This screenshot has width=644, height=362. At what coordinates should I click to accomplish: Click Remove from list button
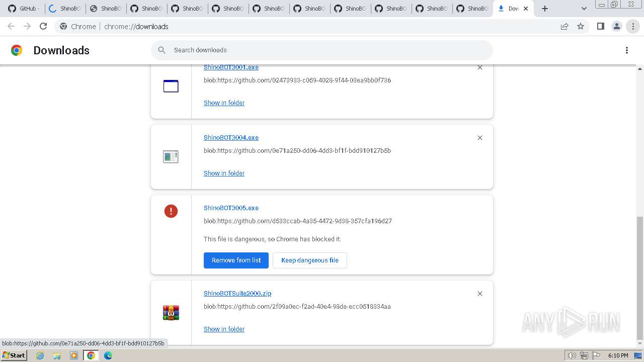pyautogui.click(x=236, y=260)
